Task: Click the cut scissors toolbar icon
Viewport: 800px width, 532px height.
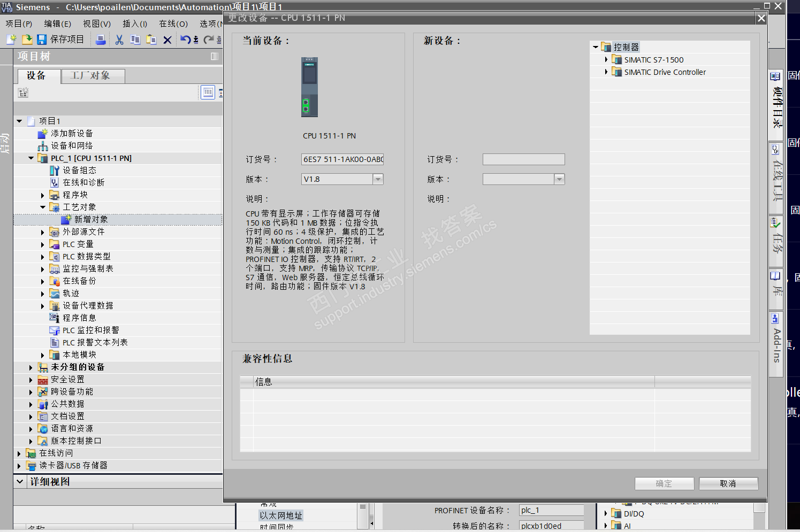Action: click(119, 40)
